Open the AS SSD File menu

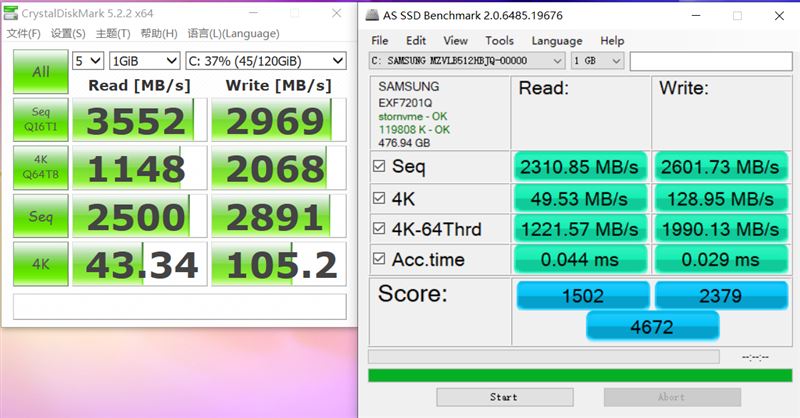coord(380,40)
